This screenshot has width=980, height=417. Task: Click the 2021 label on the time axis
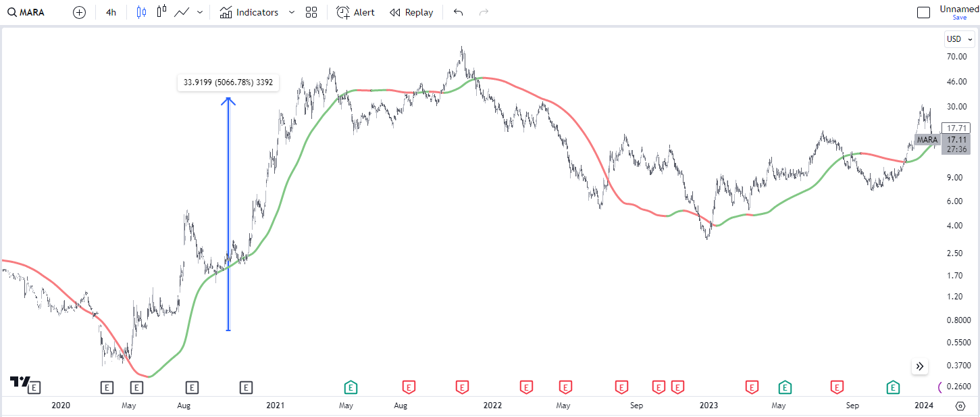[x=275, y=406]
